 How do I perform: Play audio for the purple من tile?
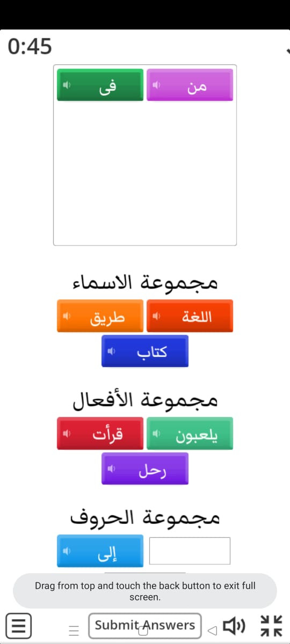(x=155, y=85)
